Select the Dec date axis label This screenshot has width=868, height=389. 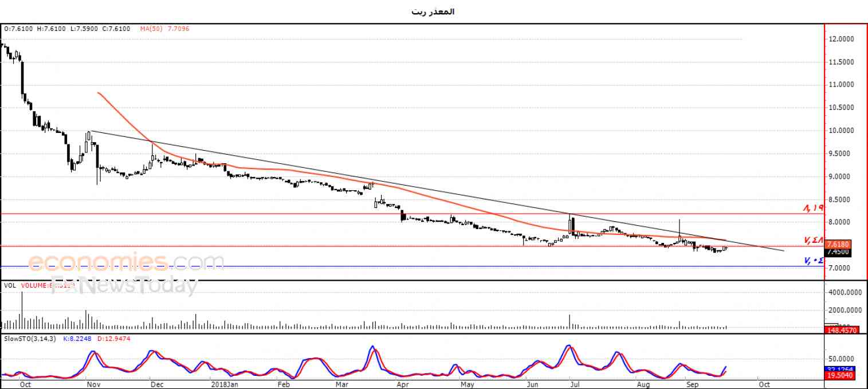156,384
